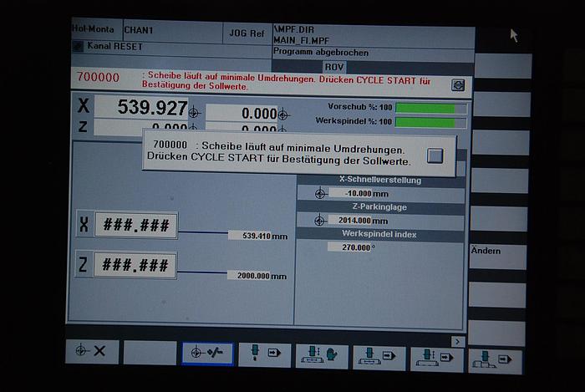This screenshot has height=392, width=585.
Task: Click the crosshair icon beside 2014.000 mm
Action: [319, 221]
